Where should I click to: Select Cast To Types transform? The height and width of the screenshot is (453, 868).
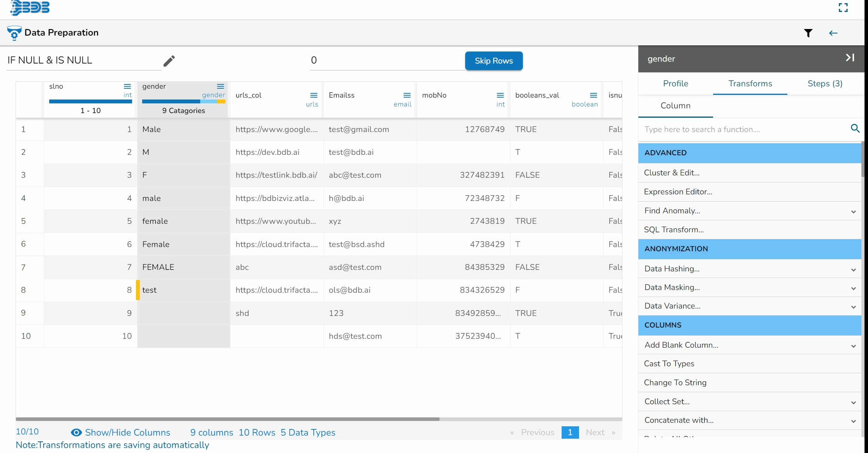[x=669, y=364]
